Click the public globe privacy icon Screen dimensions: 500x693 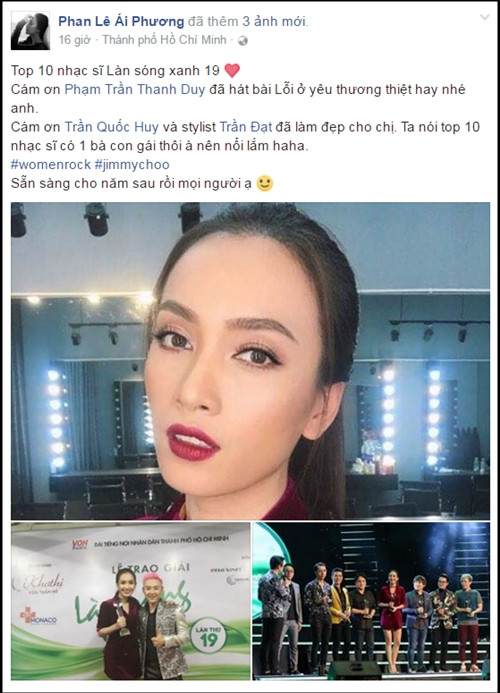pos(243,41)
